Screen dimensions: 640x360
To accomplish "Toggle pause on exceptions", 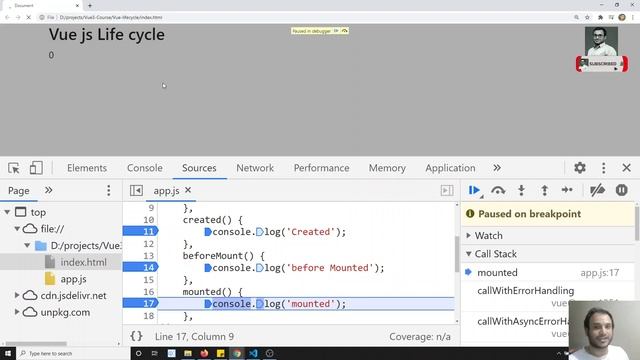I will pos(622,190).
